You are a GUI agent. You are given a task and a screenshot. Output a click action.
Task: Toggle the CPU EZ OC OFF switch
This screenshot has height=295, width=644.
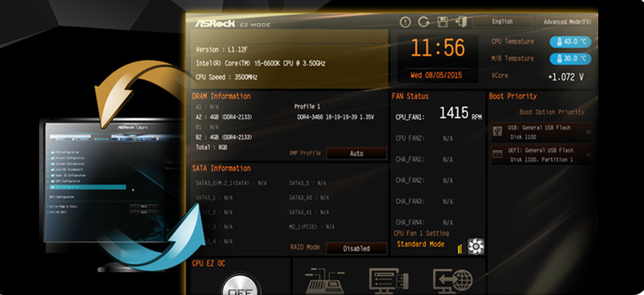click(x=241, y=286)
